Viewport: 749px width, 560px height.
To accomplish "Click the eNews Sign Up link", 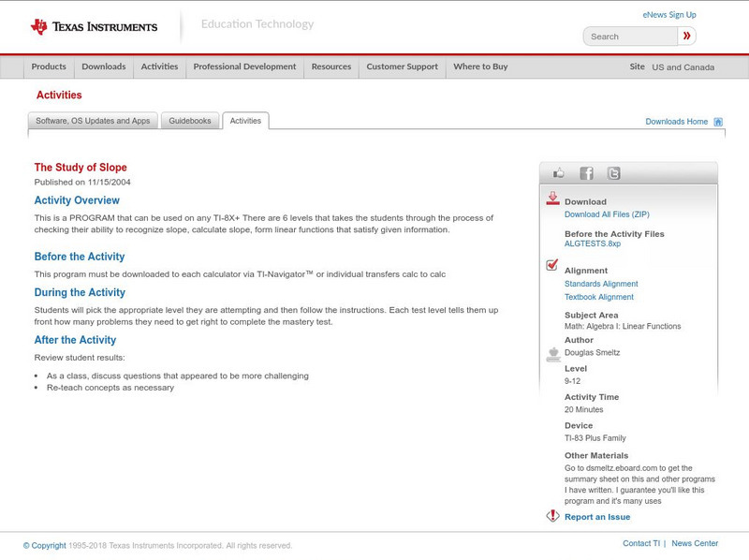I will click(x=669, y=15).
